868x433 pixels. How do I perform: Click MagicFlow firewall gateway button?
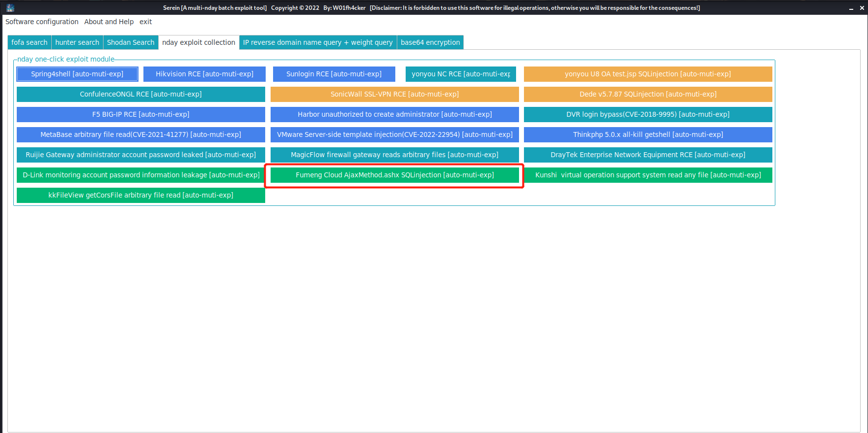[x=394, y=155]
